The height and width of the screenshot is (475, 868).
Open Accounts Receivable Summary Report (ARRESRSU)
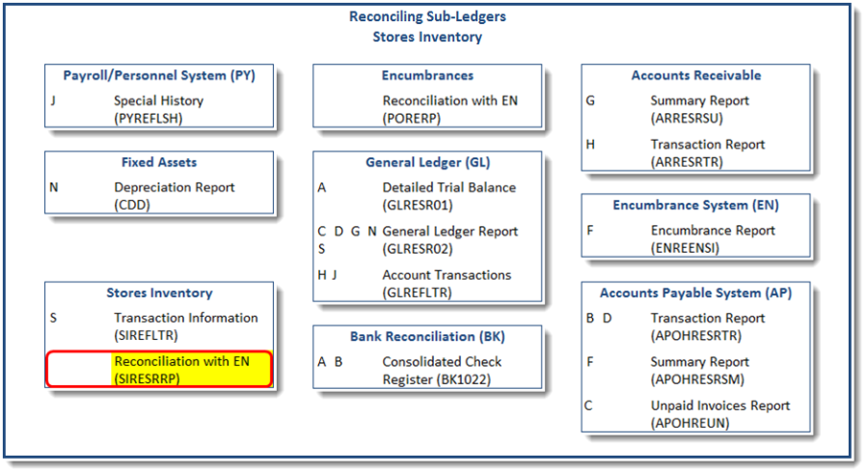(699, 109)
